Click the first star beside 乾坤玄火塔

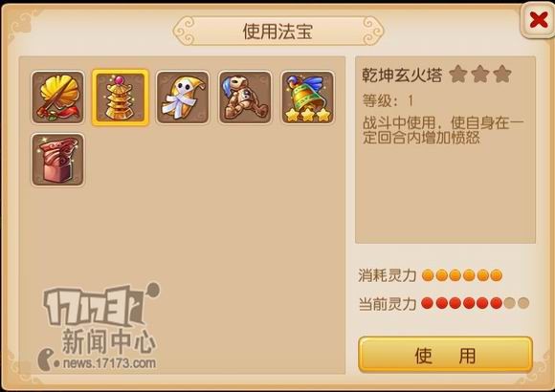(x=458, y=74)
